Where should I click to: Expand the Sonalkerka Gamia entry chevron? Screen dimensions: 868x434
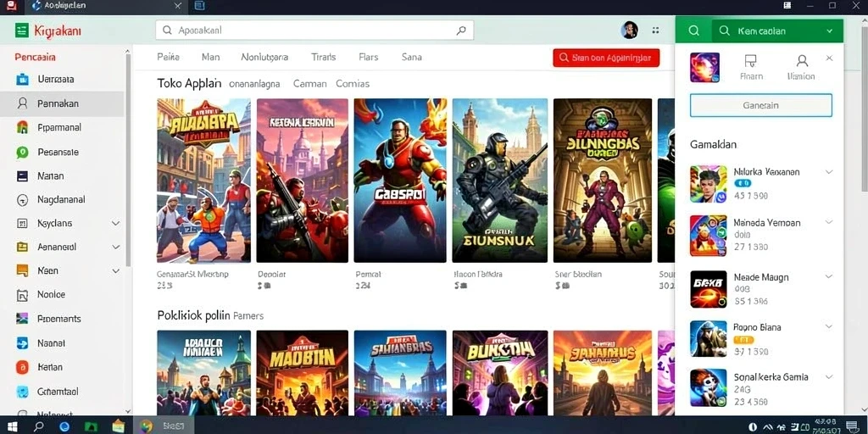tap(829, 376)
